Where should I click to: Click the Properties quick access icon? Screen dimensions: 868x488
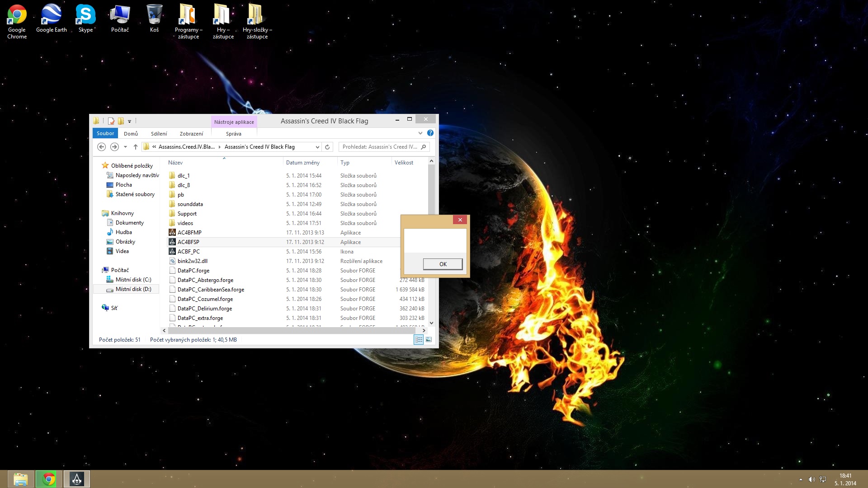[111, 121]
